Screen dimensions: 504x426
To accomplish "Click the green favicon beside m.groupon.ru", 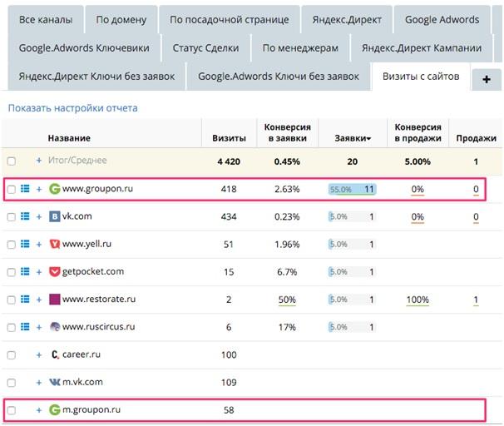I will point(55,410).
